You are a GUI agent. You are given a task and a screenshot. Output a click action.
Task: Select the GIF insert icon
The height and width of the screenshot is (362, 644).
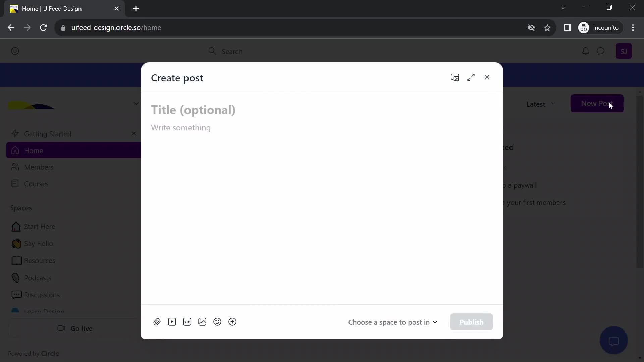[x=187, y=321]
